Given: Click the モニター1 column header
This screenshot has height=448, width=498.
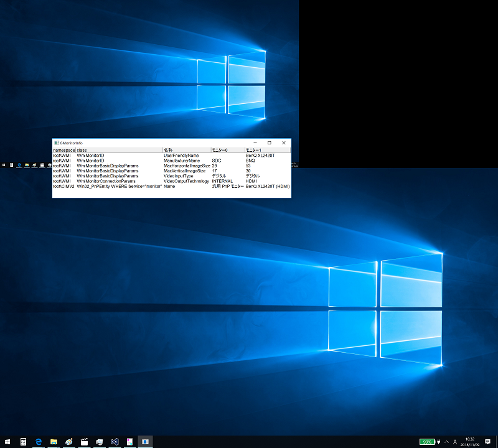Looking at the screenshot, I should point(268,150).
